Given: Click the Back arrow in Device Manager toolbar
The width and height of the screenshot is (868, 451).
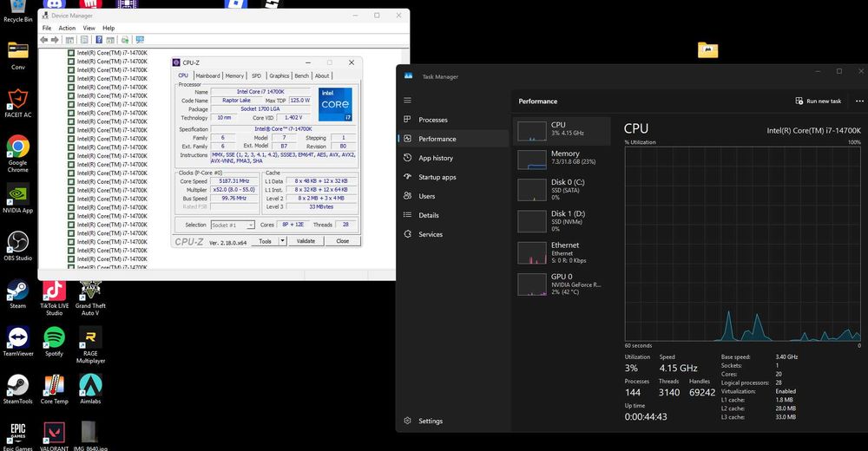Looking at the screenshot, I should point(43,40).
